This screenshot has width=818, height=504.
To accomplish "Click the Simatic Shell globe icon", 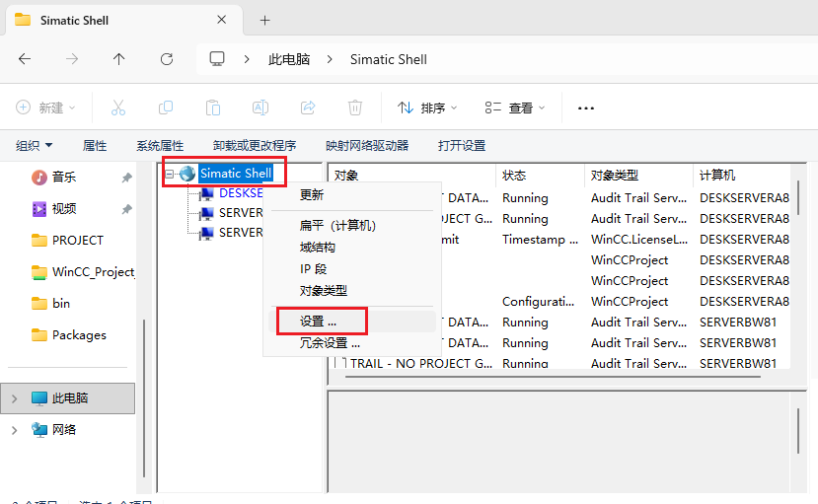I will 187,174.
